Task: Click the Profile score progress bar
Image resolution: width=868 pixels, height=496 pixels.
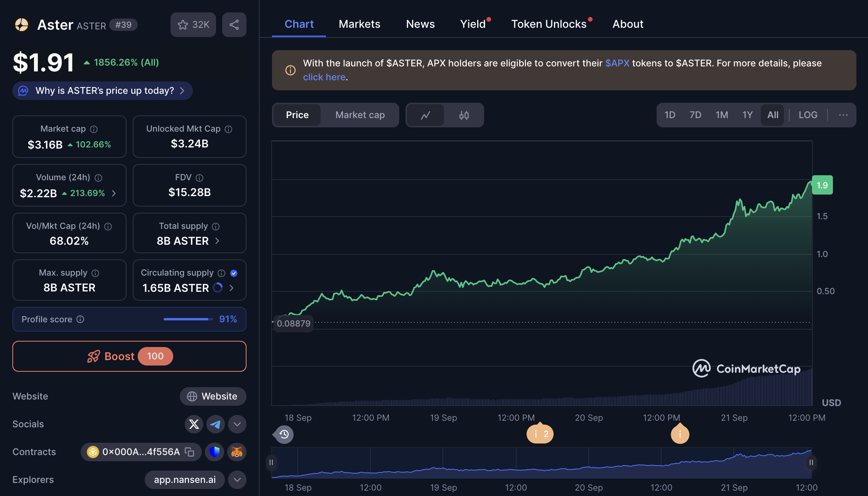Action: (x=187, y=319)
